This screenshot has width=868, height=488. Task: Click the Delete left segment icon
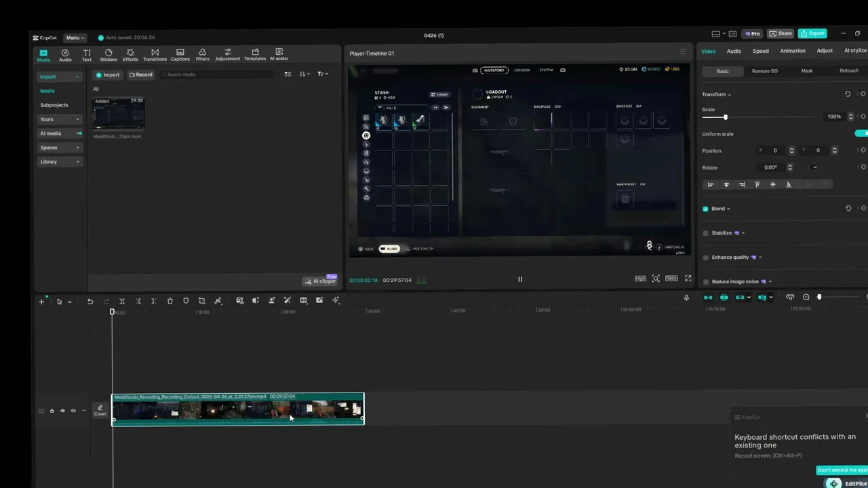tap(138, 301)
